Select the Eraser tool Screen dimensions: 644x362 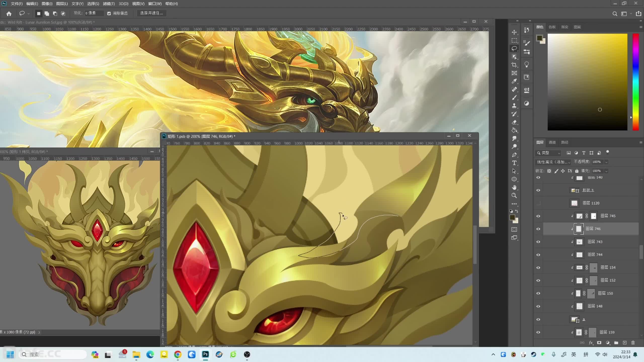coord(514,122)
